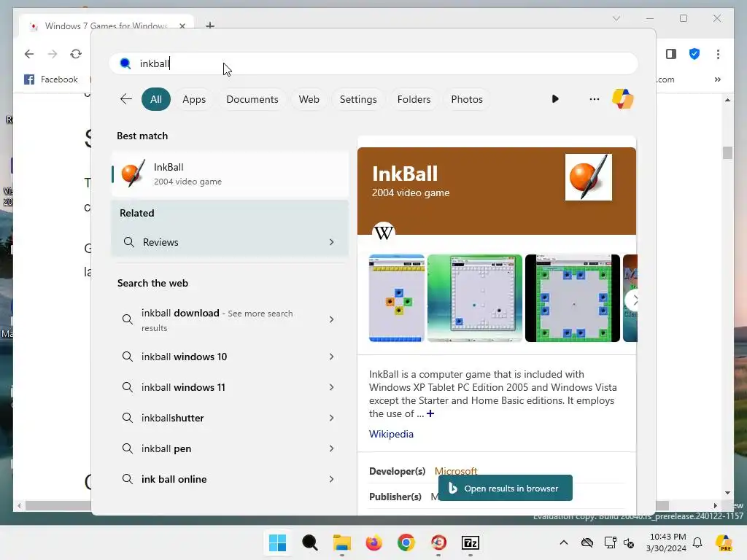Click the cloud sync icon in system tray

(x=587, y=542)
